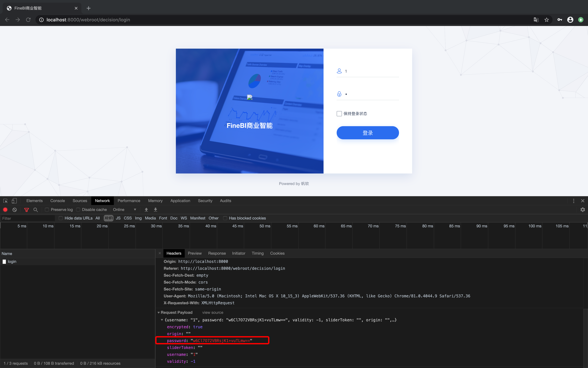Select the login request row
Viewport: 588px width, 368px height.
(77, 262)
